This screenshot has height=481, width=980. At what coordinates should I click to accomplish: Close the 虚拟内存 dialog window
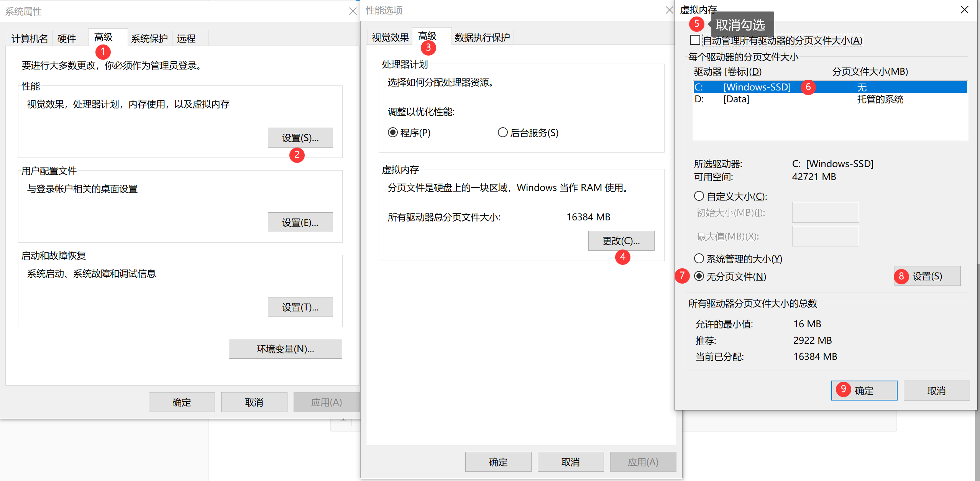[x=964, y=10]
